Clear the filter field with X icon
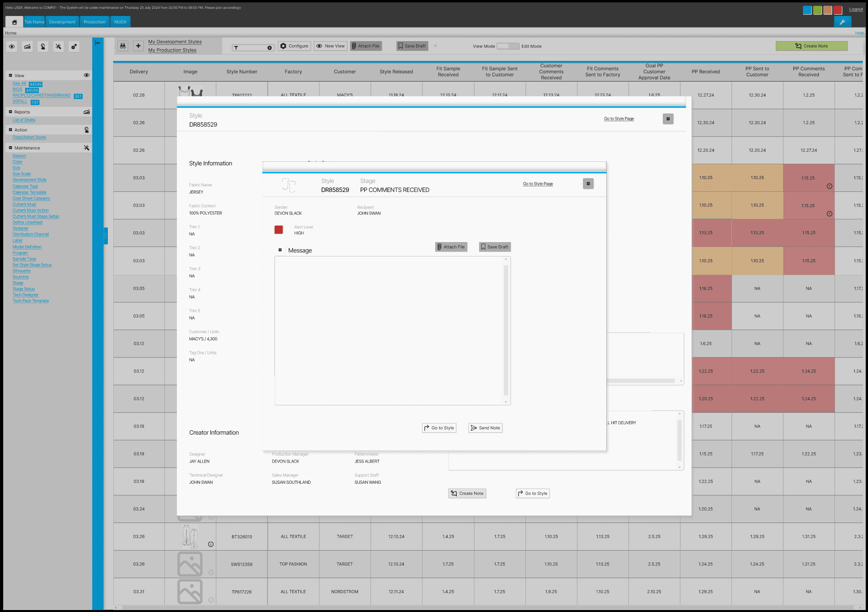This screenshot has width=868, height=612. [x=270, y=48]
